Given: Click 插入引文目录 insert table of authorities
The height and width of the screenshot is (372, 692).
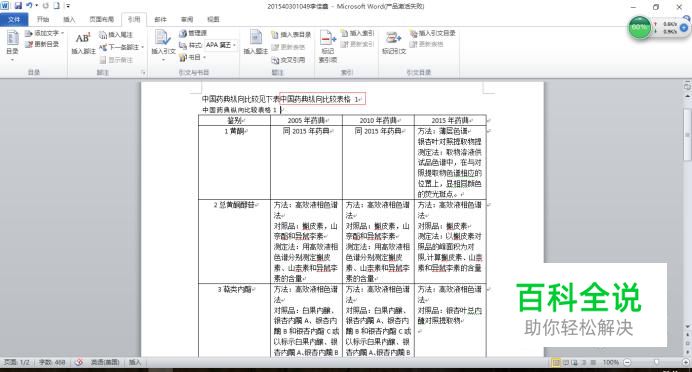Looking at the screenshot, I should pos(432,34).
